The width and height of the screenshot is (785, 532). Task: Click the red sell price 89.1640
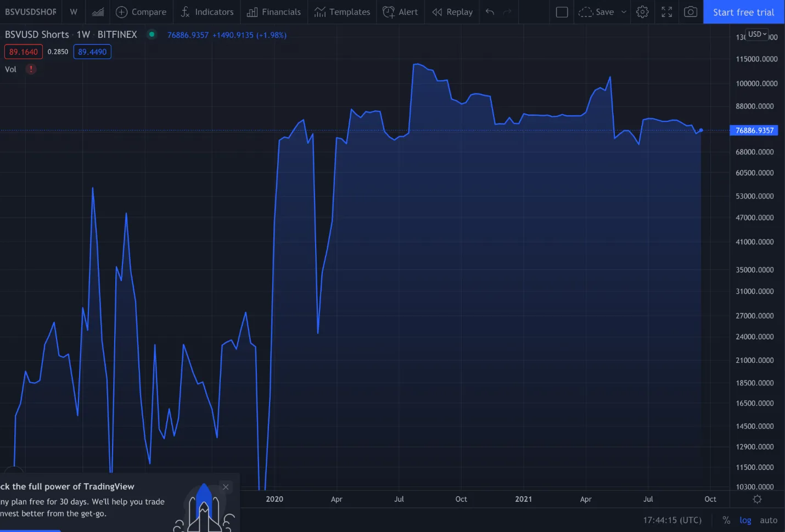click(x=24, y=52)
